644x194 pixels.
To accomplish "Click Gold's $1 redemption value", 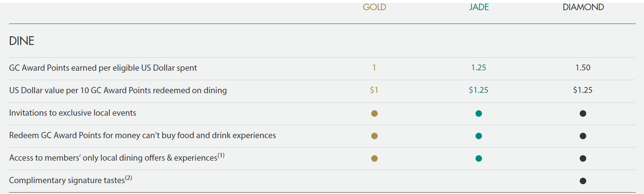I will pos(374,90).
